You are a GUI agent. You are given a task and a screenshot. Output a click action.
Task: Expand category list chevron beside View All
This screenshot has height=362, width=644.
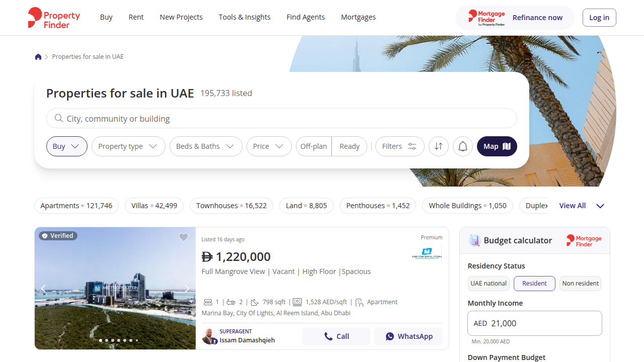point(600,206)
